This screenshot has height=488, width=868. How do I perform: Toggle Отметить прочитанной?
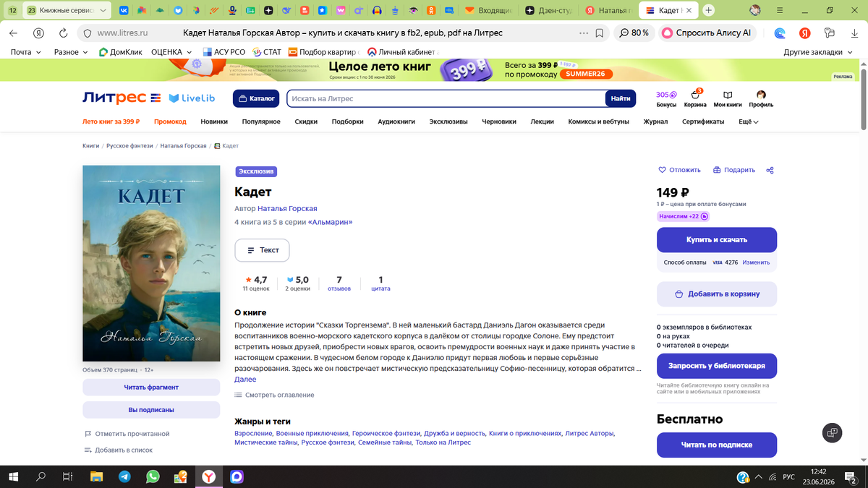(x=127, y=434)
